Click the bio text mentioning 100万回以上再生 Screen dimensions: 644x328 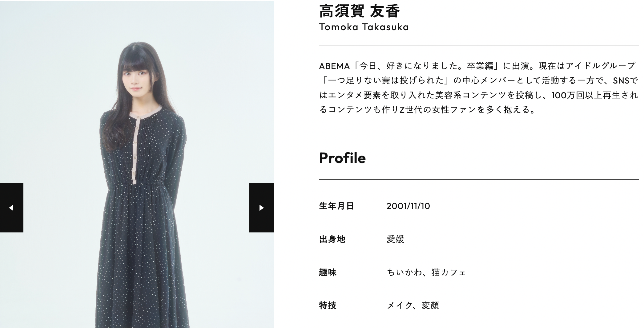pos(479,95)
